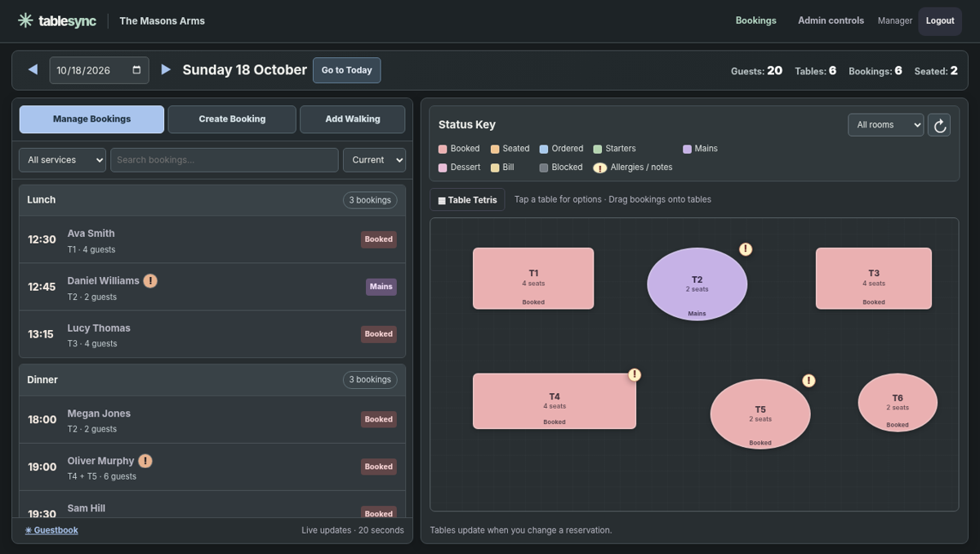Click the Lunch section header

pos(212,200)
